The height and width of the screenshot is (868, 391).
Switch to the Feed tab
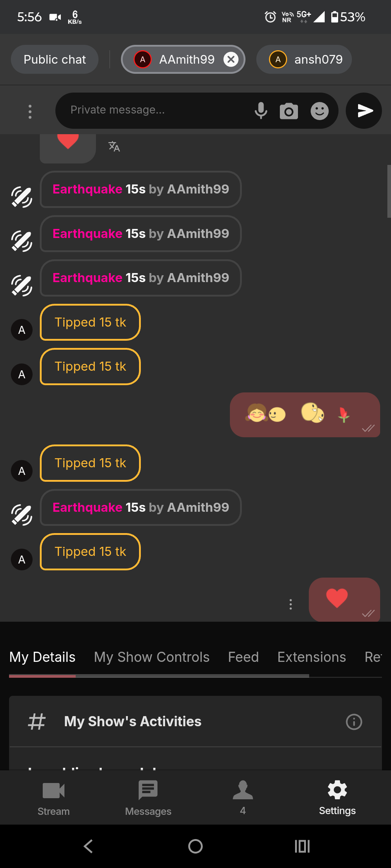(x=243, y=657)
